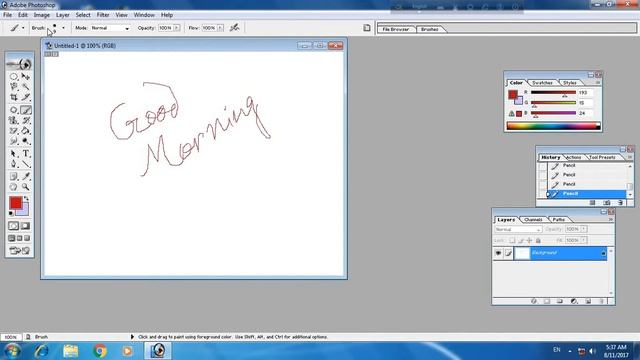Viewport: 640px width, 360px height.
Task: Select the Paint Bucket tool
Action: click(26, 131)
